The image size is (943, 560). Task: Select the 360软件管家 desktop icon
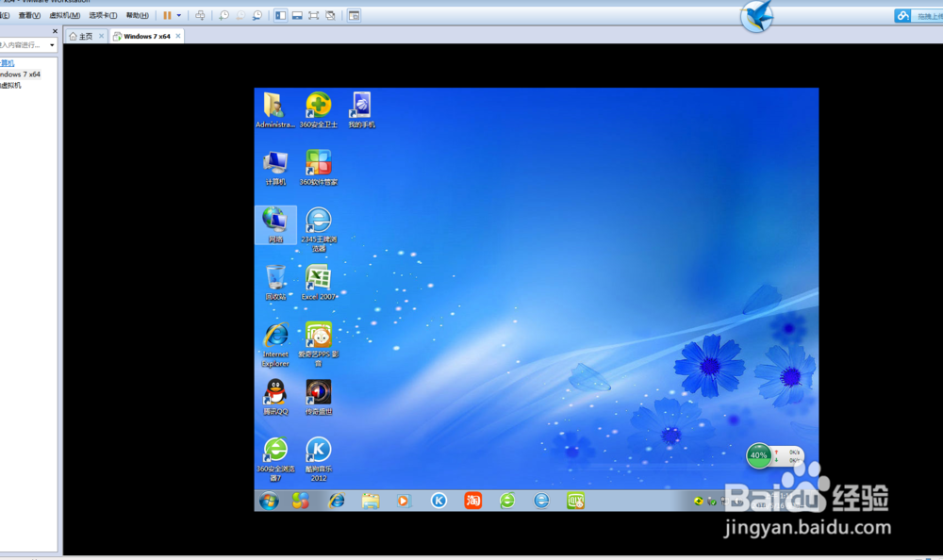pos(318,168)
